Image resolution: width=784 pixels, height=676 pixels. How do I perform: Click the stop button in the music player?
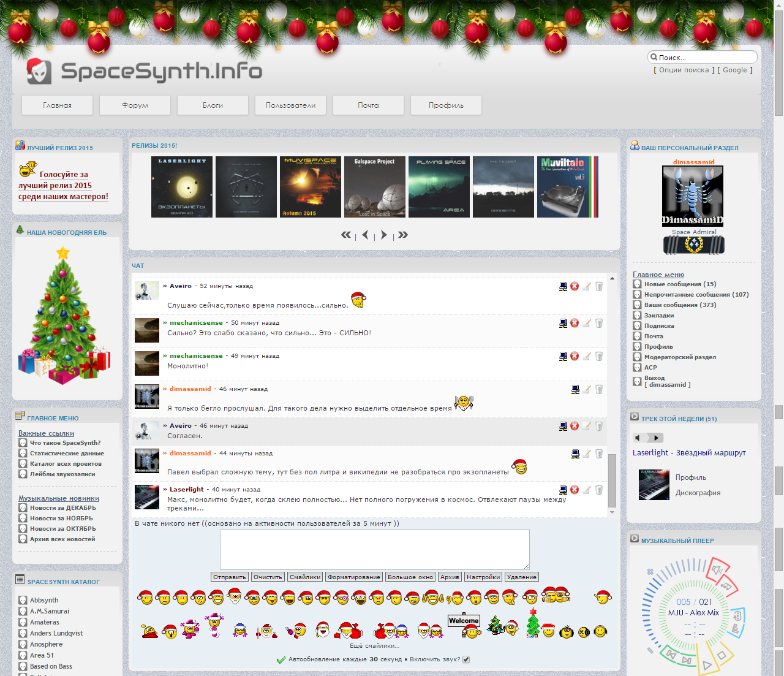point(722,655)
